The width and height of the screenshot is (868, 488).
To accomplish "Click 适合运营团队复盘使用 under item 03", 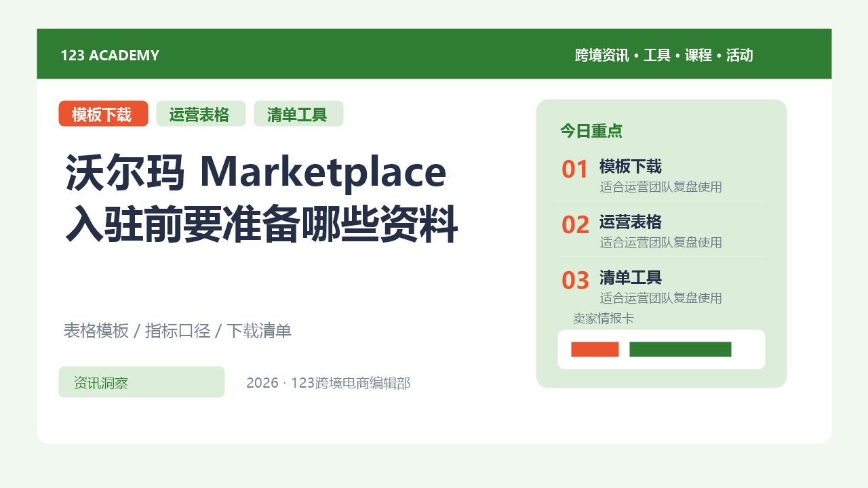I will 661,298.
